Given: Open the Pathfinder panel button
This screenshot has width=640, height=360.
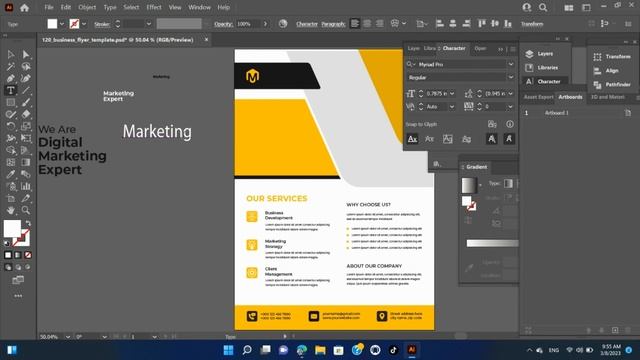Looking at the screenshot, I should click(x=612, y=84).
